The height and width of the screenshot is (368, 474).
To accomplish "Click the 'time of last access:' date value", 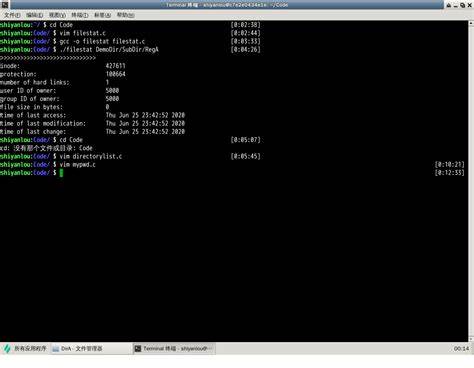I will (x=145, y=115).
